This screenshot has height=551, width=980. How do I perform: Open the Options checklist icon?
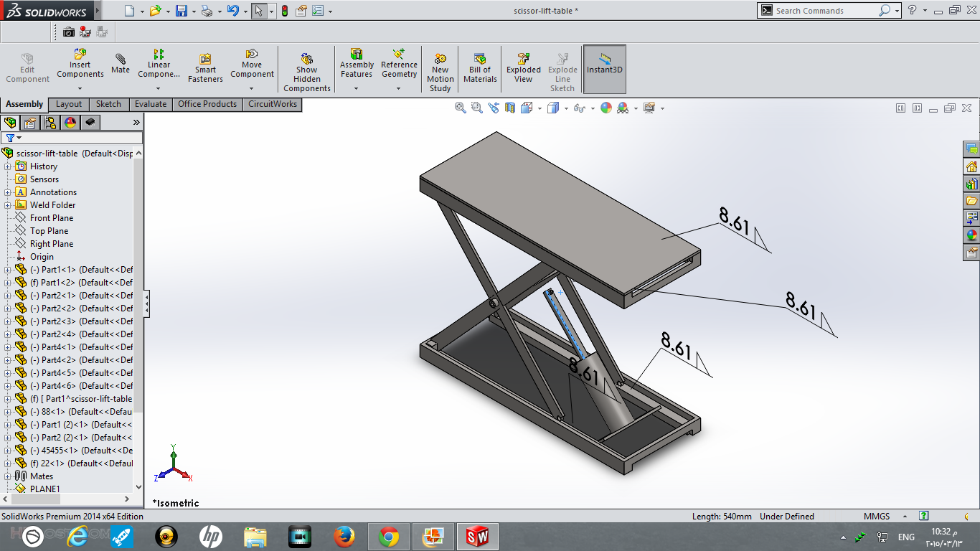tap(318, 11)
